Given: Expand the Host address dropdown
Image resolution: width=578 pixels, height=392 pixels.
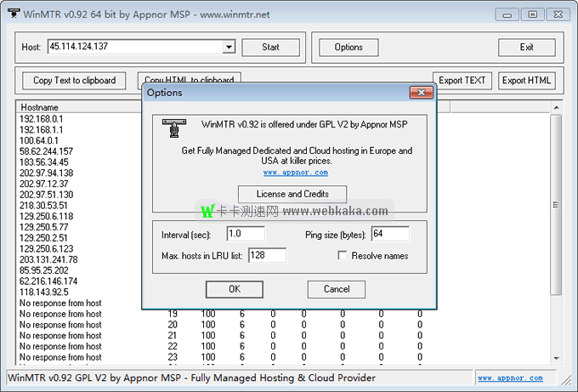Looking at the screenshot, I should pos(229,48).
